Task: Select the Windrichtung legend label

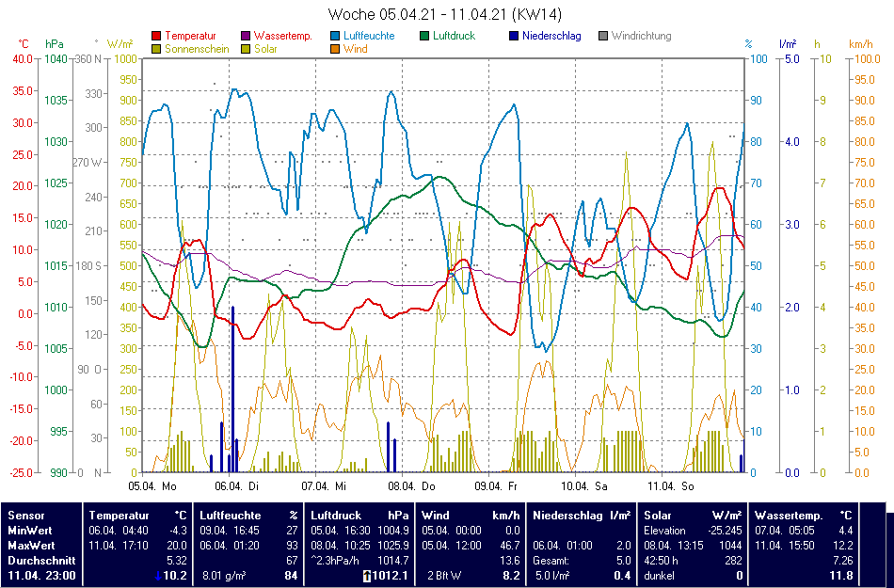Action: (x=642, y=36)
